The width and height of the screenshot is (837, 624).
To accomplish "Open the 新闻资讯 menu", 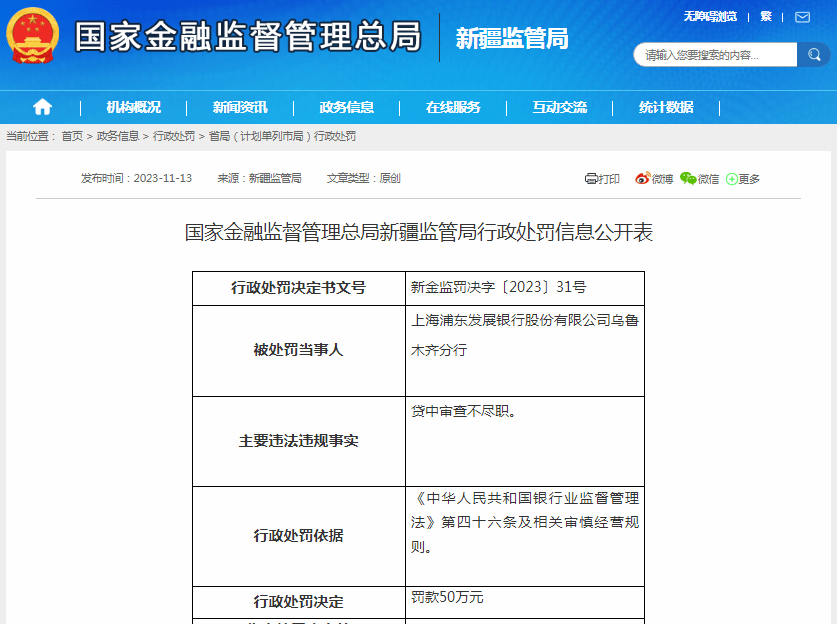I will (240, 107).
